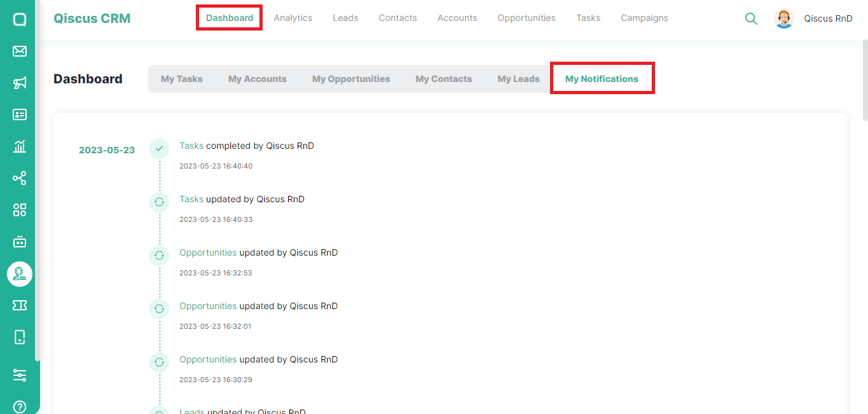Click timestamp 2023-05-23 16:32:53

(216, 273)
